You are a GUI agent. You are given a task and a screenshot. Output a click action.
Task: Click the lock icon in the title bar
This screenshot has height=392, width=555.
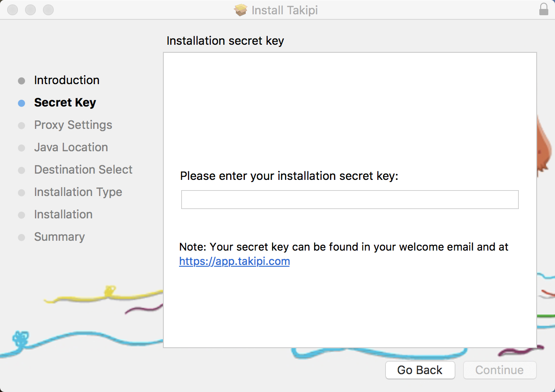coord(544,9)
